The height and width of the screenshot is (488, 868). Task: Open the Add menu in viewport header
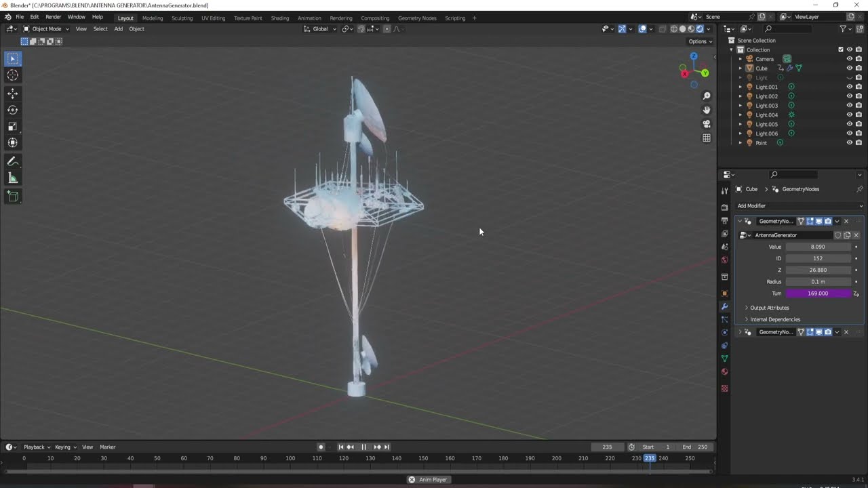click(x=118, y=29)
